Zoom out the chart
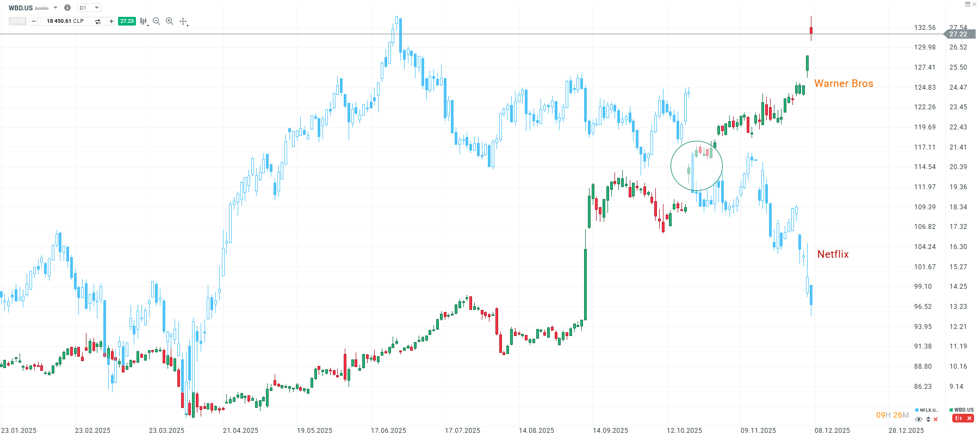This screenshot has height=435, width=980. [157, 21]
